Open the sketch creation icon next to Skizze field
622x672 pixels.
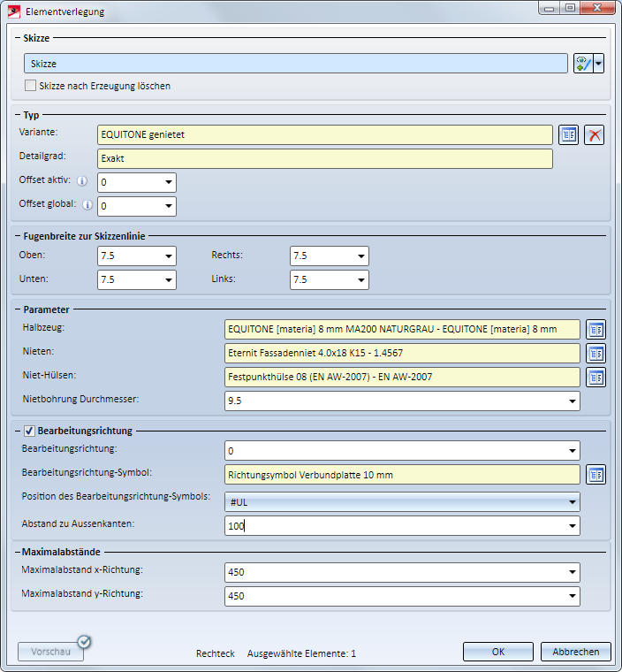tap(583, 64)
